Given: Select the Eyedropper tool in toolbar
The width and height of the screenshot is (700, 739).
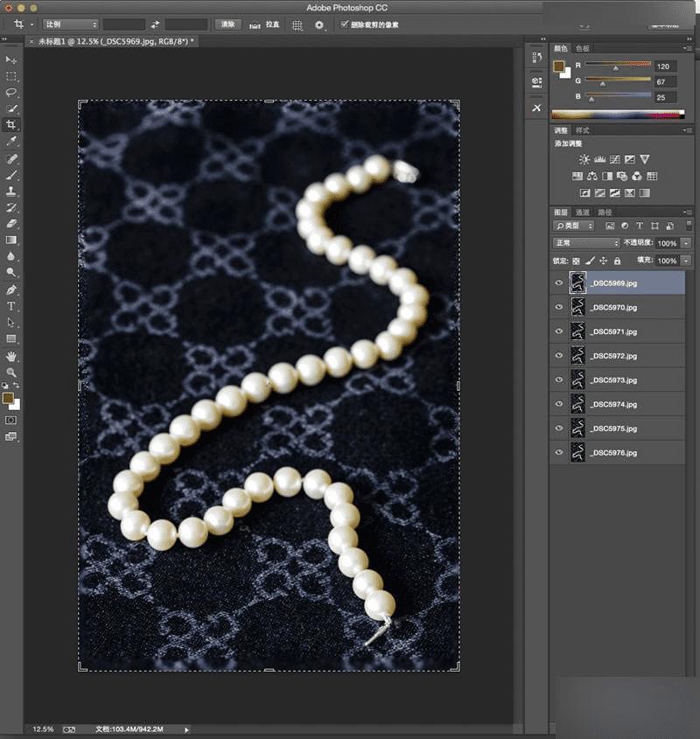Looking at the screenshot, I should (11, 141).
